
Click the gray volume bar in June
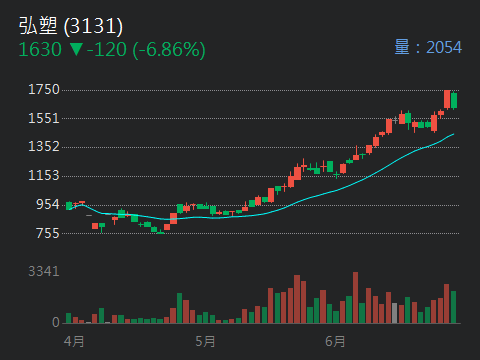point(394,313)
